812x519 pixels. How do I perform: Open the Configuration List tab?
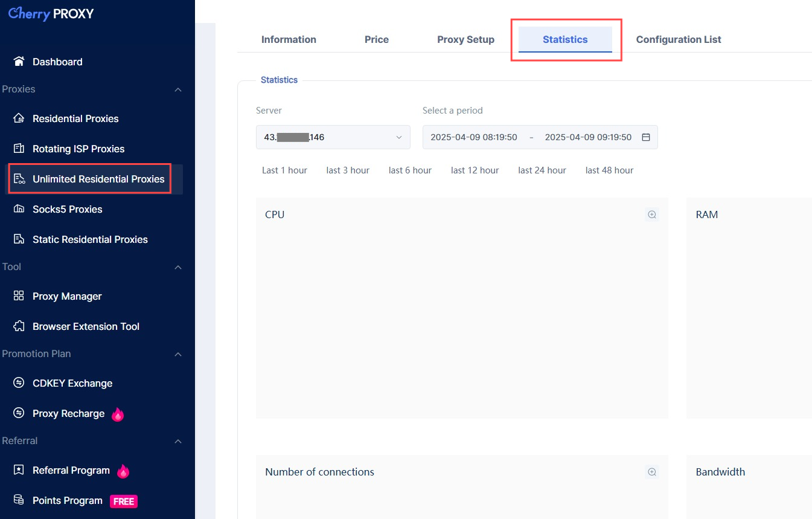[x=678, y=40]
